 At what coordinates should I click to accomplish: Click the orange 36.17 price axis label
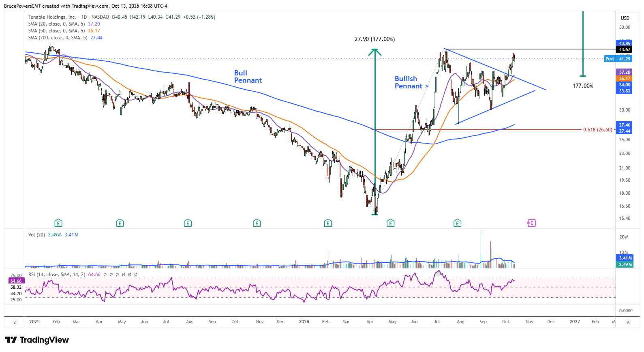[x=625, y=79]
